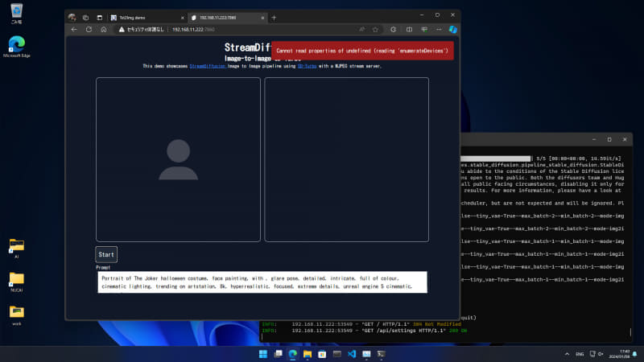
Task: Click the ENG language indicator in taskbar
Action: 580,354
